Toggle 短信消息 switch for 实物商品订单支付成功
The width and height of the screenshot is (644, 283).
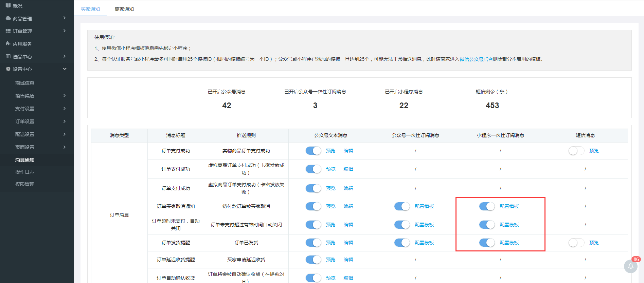click(x=576, y=151)
